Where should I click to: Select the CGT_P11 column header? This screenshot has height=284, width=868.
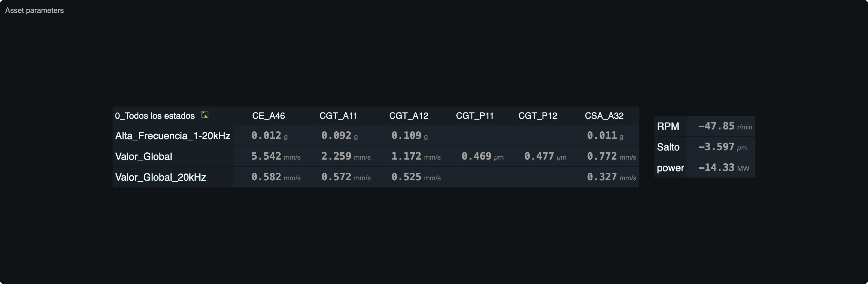pos(475,116)
